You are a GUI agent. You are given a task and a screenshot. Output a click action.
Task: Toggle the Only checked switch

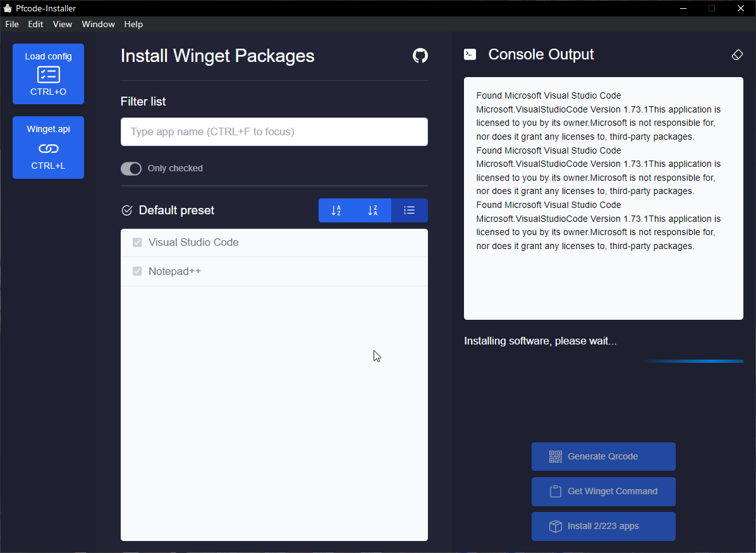131,168
